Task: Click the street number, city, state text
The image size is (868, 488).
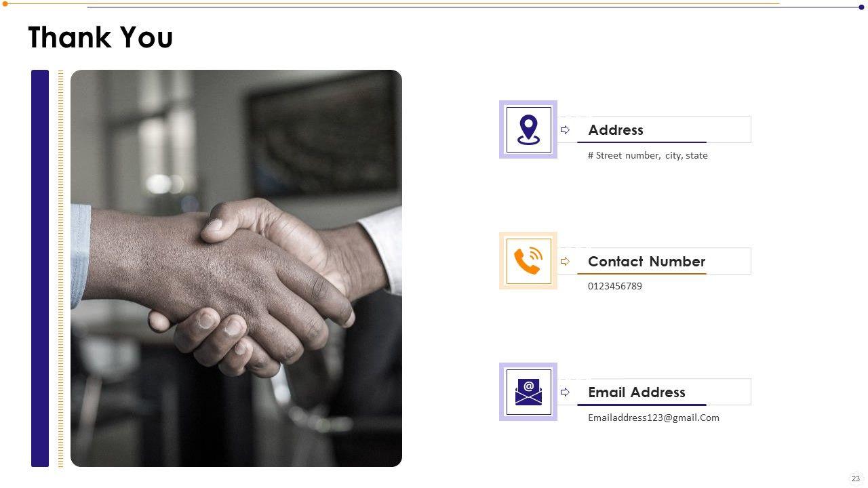Action: (648, 155)
